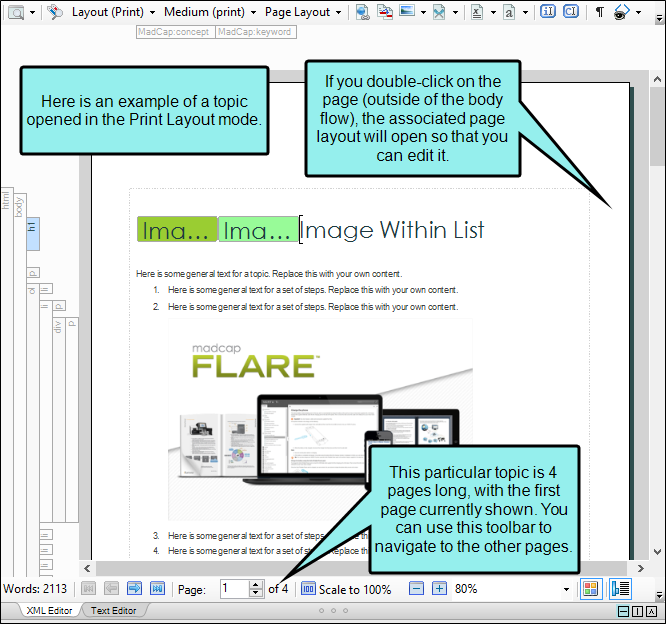Click the style inspector pencil icon
Screen dimensions: 666x624
coord(55,12)
